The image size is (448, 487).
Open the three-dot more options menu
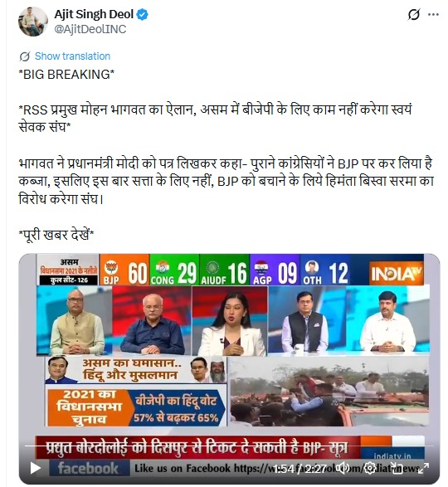click(433, 14)
